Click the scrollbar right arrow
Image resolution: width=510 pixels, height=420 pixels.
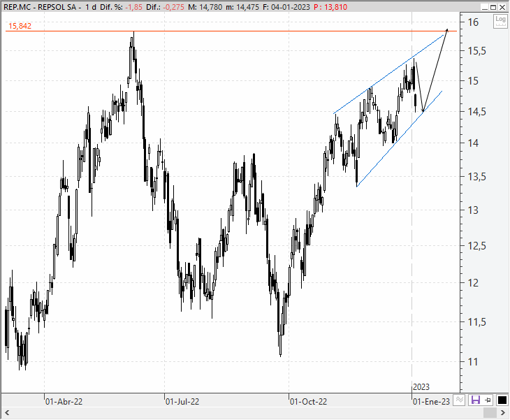[502, 413]
